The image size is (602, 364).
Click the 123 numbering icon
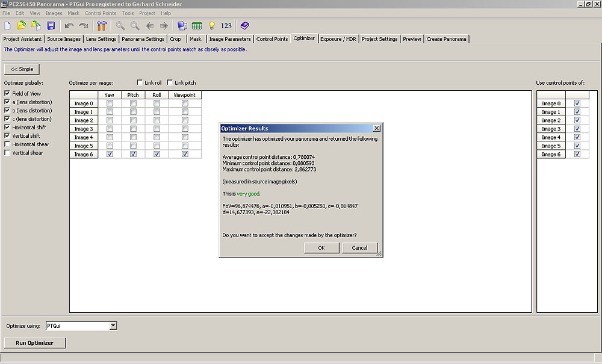[226, 26]
